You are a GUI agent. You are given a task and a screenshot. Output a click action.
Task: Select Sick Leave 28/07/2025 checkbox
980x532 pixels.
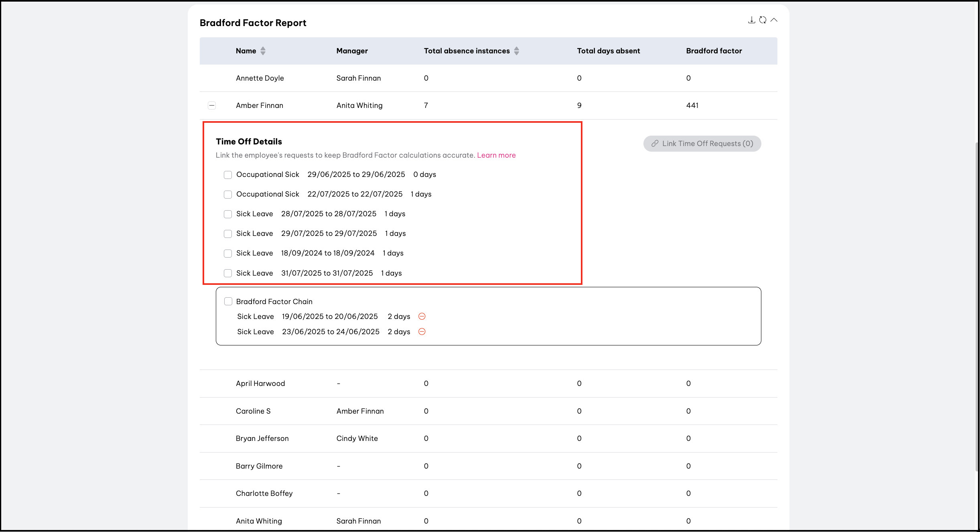pyautogui.click(x=228, y=214)
